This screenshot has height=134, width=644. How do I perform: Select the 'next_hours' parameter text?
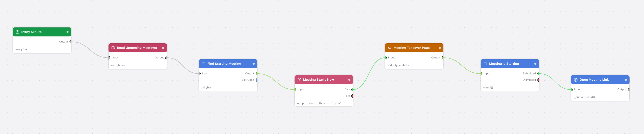click(x=118, y=65)
